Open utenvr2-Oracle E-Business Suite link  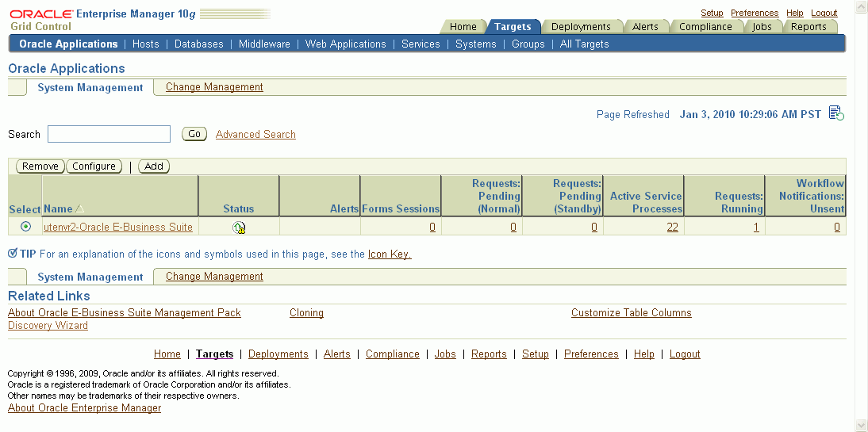118,227
